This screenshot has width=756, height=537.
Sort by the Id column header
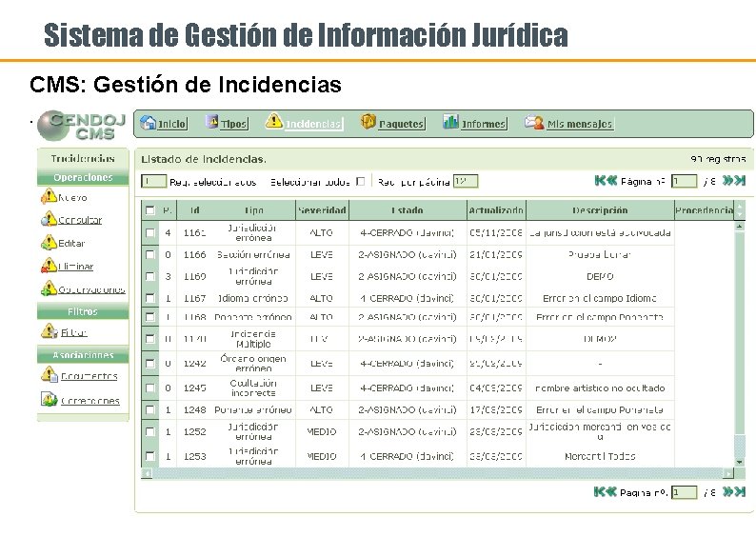tap(195, 210)
